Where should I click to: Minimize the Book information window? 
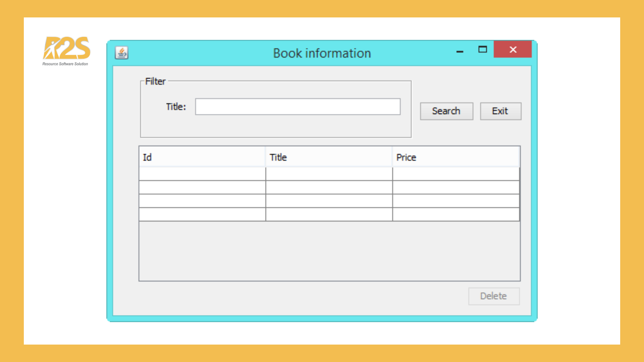pos(460,51)
